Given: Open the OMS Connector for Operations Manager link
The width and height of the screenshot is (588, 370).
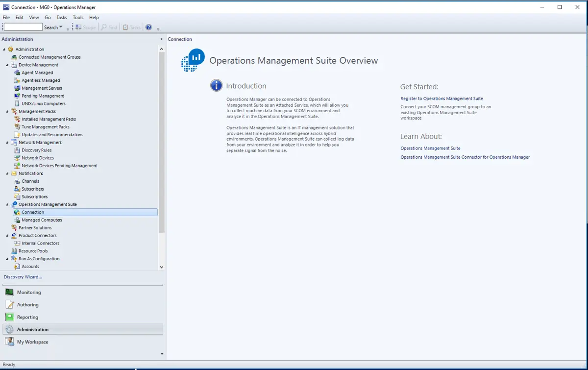Looking at the screenshot, I should (465, 157).
